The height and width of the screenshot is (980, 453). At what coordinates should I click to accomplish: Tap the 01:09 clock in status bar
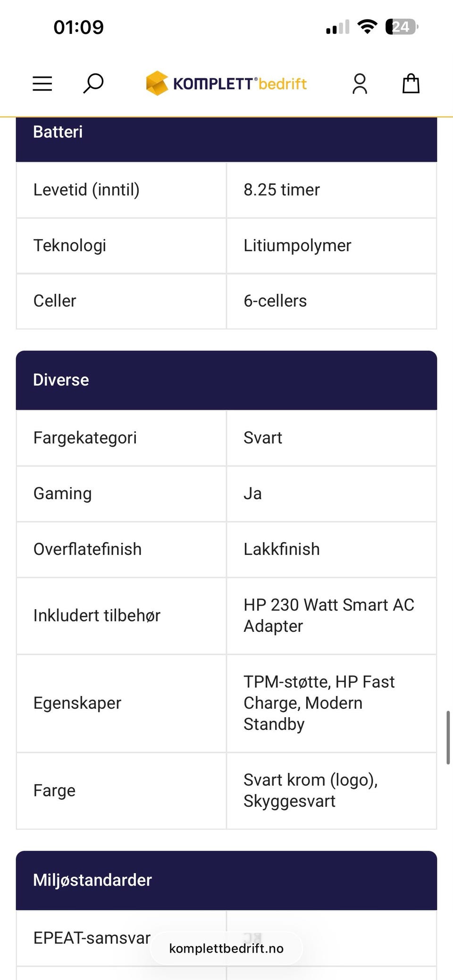78,27
